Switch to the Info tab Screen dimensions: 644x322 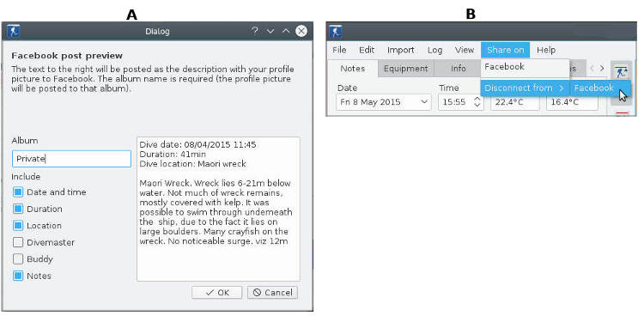[x=458, y=69]
